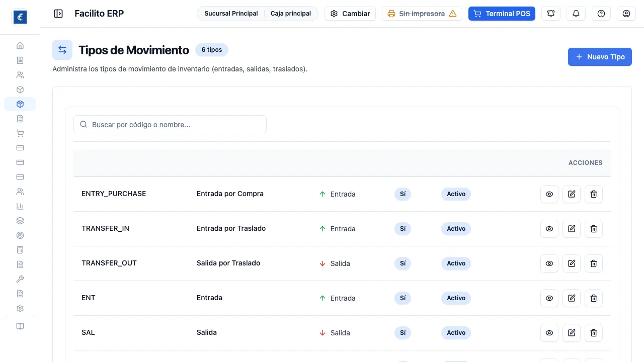644x362 pixels.
Task: Click the Cambiar button
Action: pyautogui.click(x=350, y=14)
